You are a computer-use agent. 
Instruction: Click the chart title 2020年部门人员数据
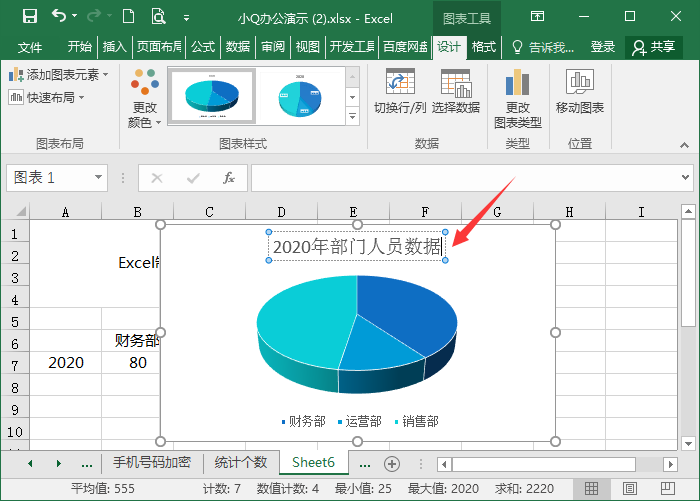(x=357, y=246)
